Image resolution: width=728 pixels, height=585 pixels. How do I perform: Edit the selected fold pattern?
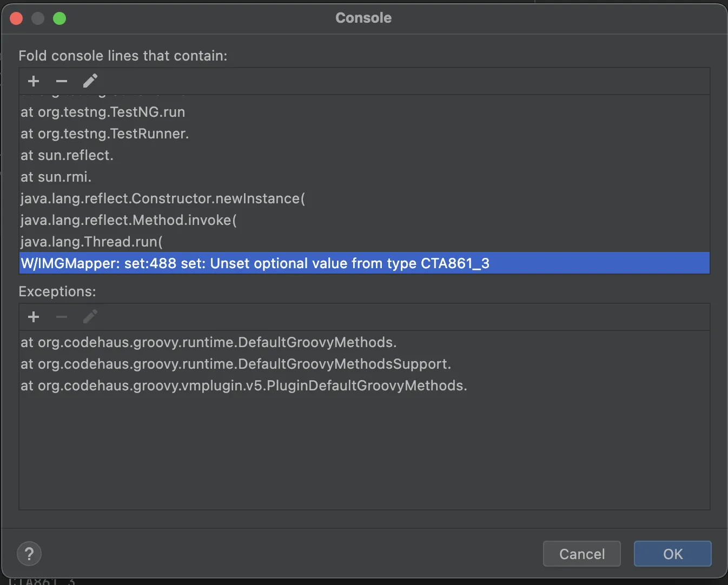[90, 81]
